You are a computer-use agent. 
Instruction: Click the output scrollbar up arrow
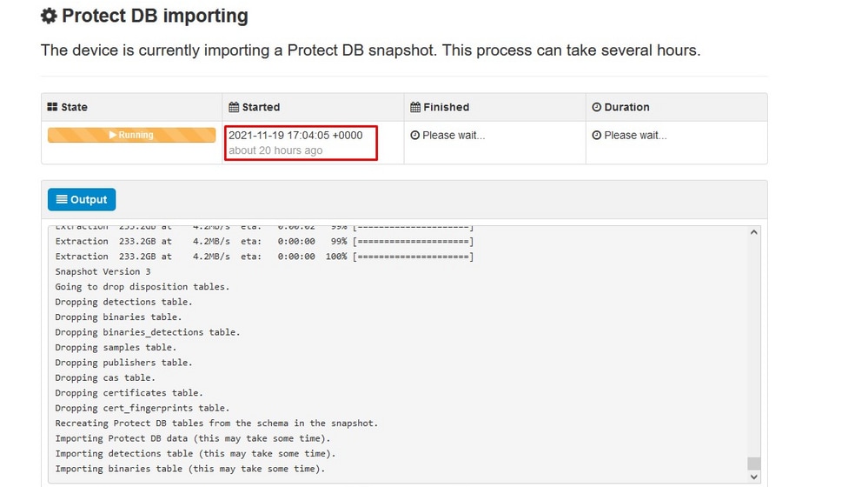[753, 233]
